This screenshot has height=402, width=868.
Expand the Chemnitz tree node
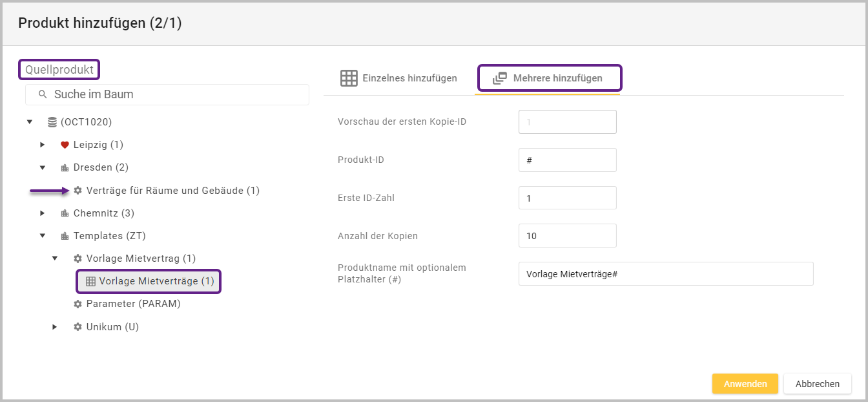pyautogui.click(x=43, y=213)
